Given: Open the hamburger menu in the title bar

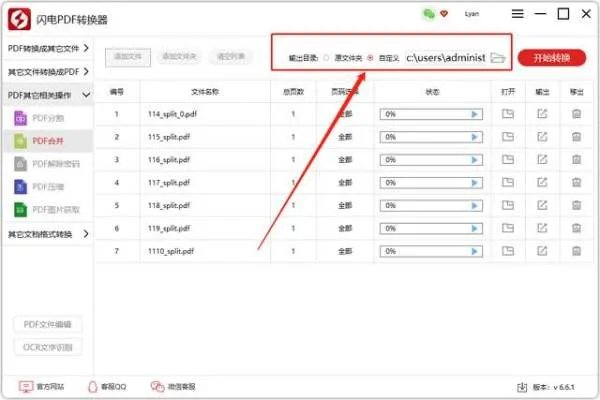Looking at the screenshot, I should tap(517, 14).
